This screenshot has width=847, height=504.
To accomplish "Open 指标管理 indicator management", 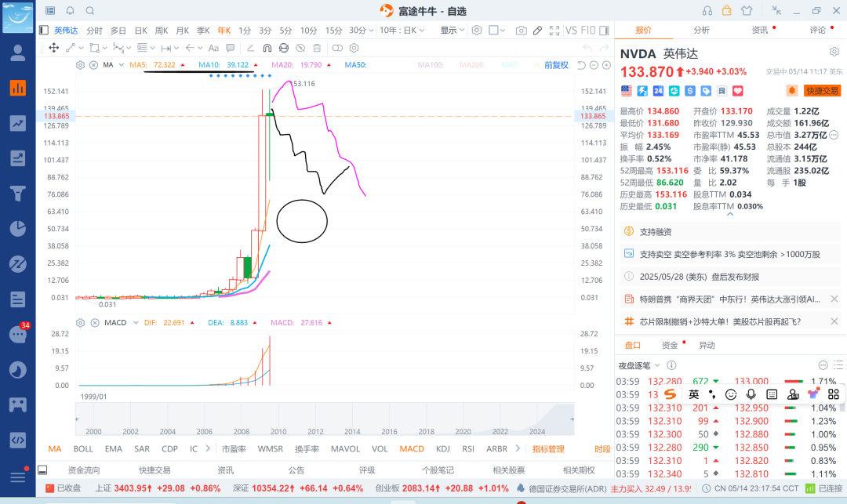I will [x=548, y=448].
